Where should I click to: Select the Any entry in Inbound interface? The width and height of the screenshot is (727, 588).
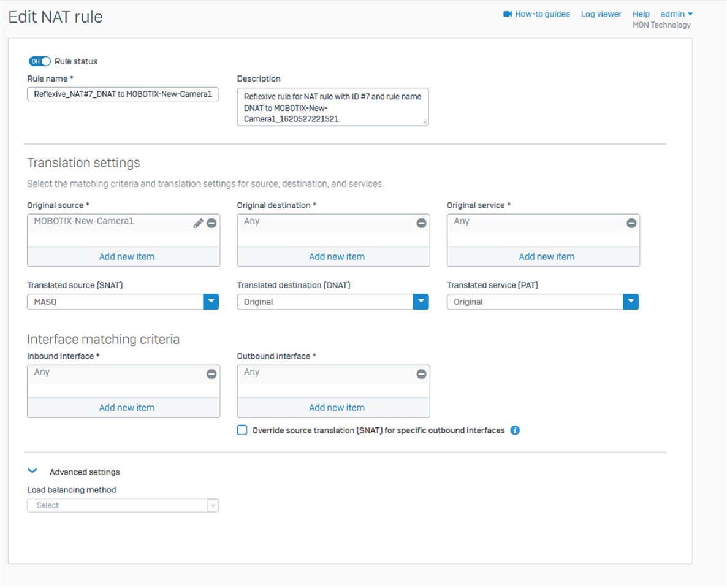(42, 372)
